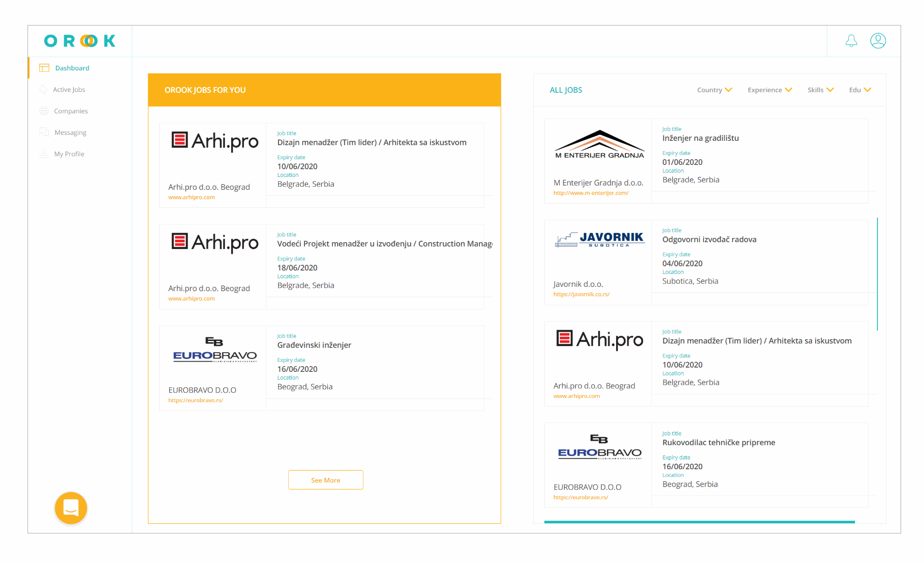Open https://javornik.co.rs/ link

pos(581,294)
